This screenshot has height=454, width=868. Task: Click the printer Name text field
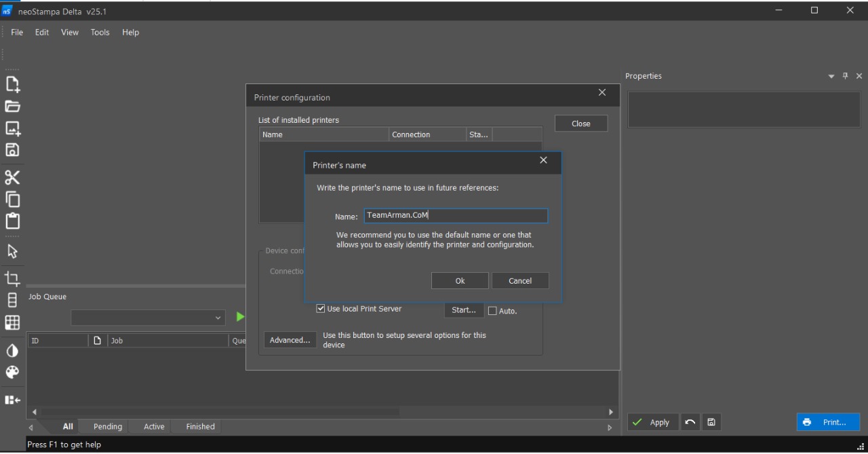pyautogui.click(x=456, y=216)
